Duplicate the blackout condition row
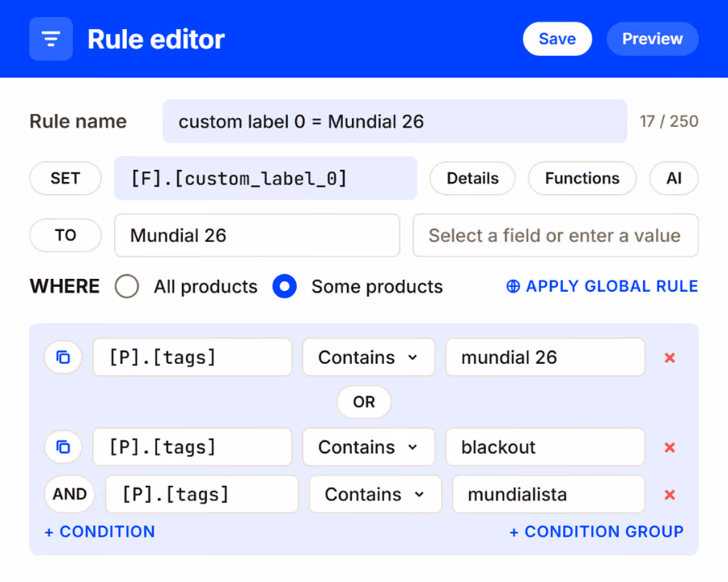 (63, 447)
